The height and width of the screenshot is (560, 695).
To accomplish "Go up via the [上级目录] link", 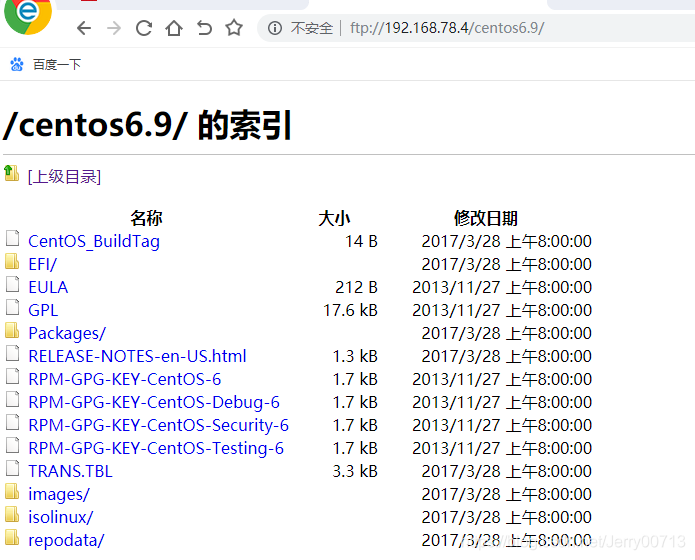I will 64,176.
